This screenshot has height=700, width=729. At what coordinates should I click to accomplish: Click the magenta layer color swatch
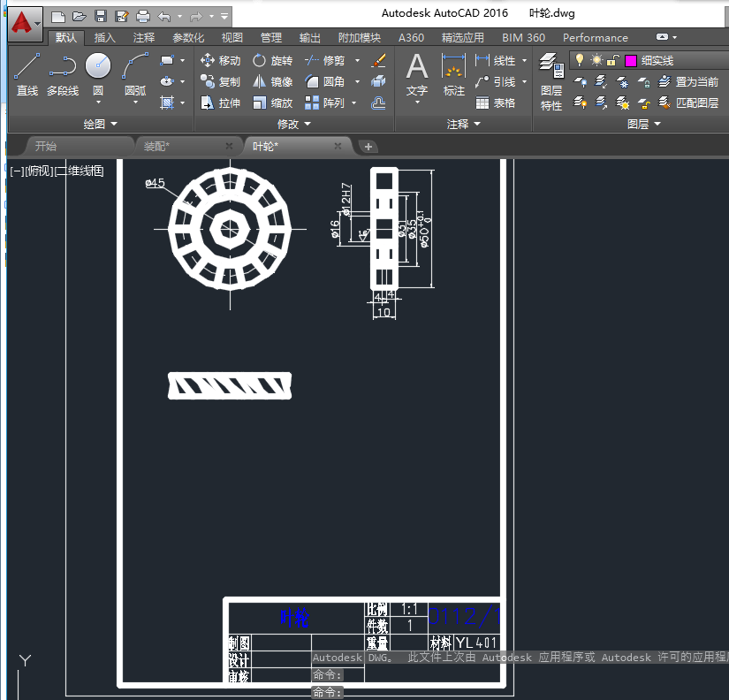[631, 61]
